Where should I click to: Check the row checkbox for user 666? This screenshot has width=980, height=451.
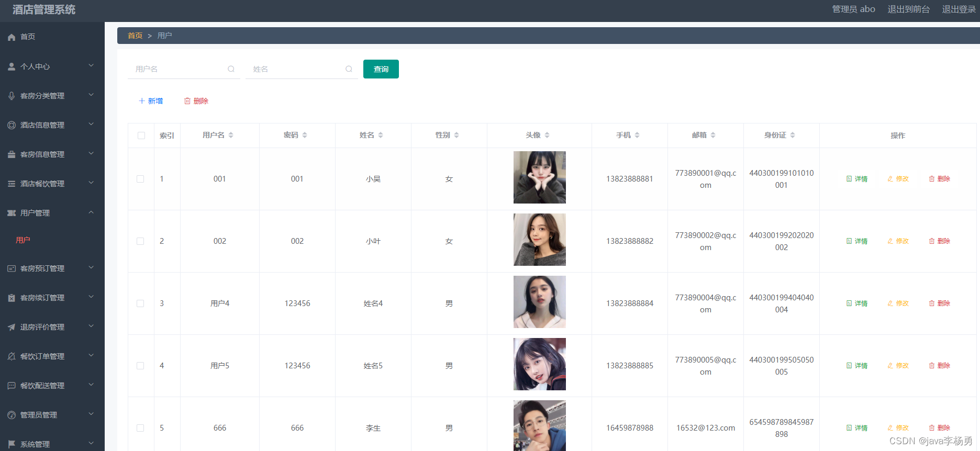[x=140, y=428]
